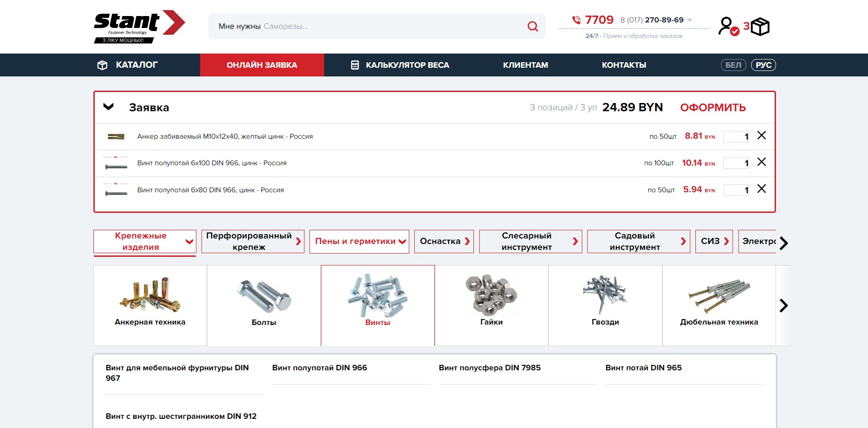Open Винт полупотай DIN 966 link
Image resolution: width=868 pixels, height=428 pixels.
(320, 368)
